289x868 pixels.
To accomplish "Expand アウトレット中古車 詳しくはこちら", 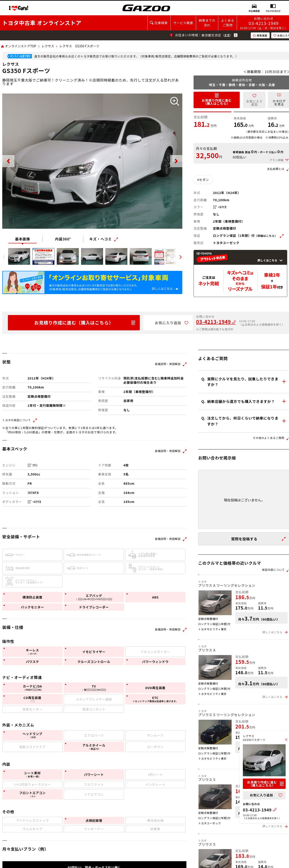I will pyautogui.click(x=270, y=260).
